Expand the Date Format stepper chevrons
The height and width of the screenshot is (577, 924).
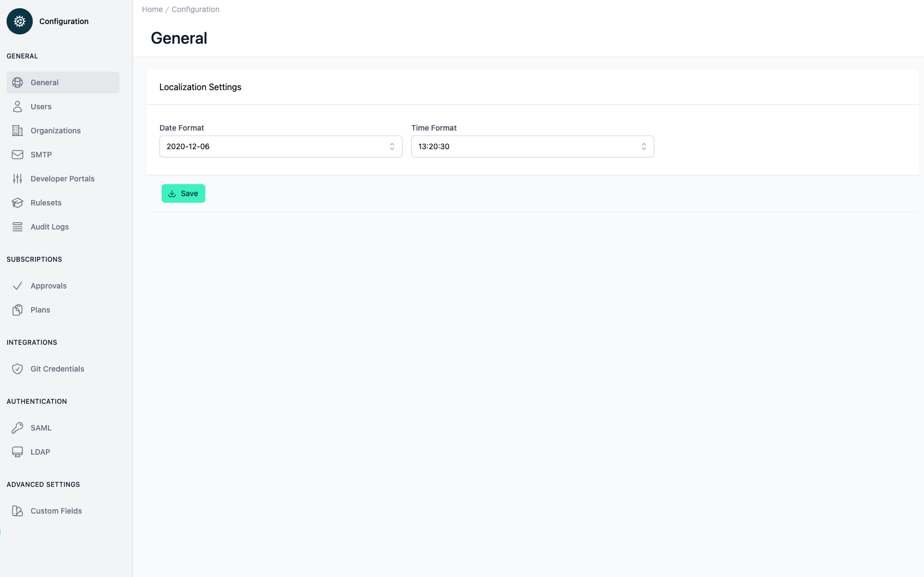point(392,146)
